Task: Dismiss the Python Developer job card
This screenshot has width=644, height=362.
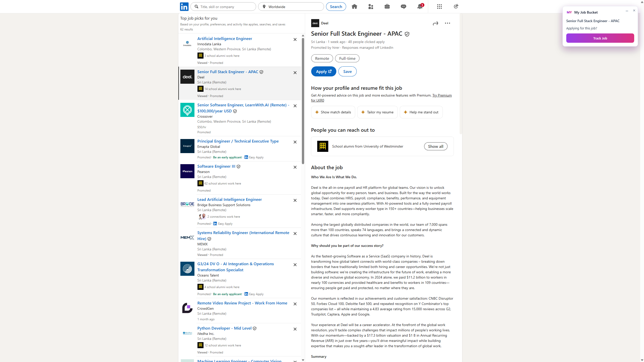Action: click(295, 329)
